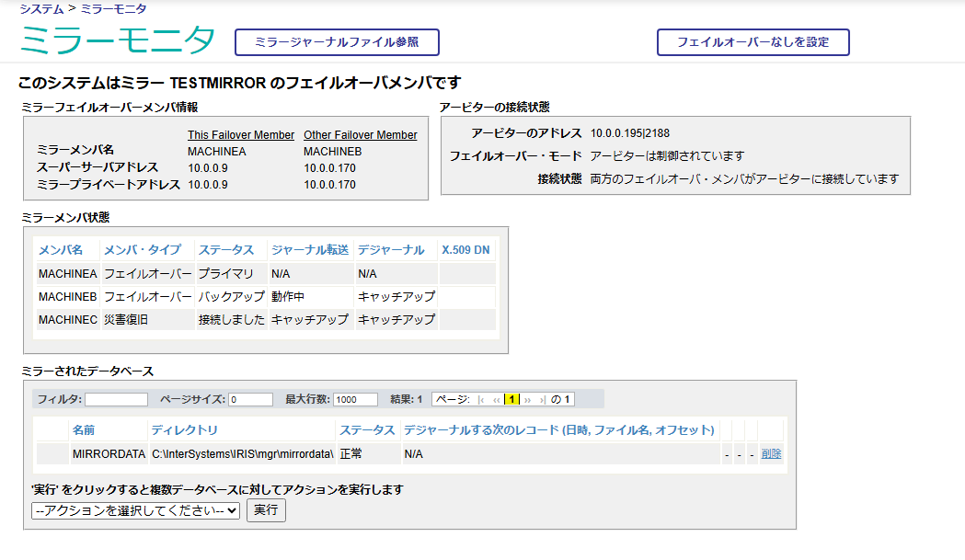Sort databases by 名前 column header

pos(84,430)
